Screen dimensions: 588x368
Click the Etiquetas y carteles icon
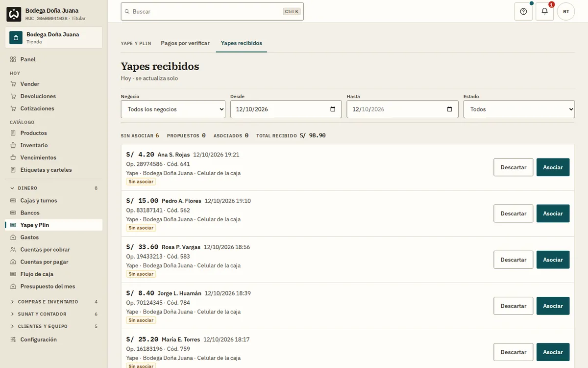pos(13,170)
